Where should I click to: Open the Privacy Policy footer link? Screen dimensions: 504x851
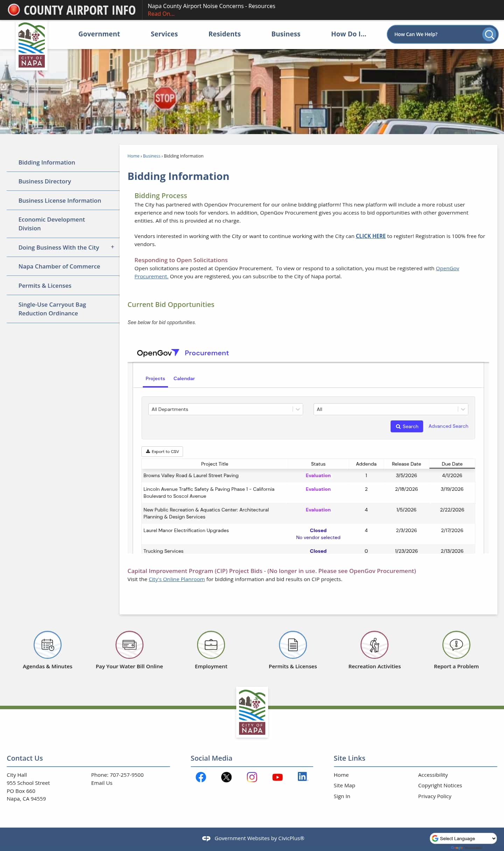[x=435, y=796]
